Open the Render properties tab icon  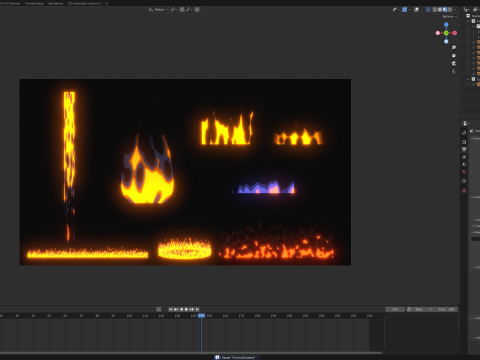pos(464,142)
